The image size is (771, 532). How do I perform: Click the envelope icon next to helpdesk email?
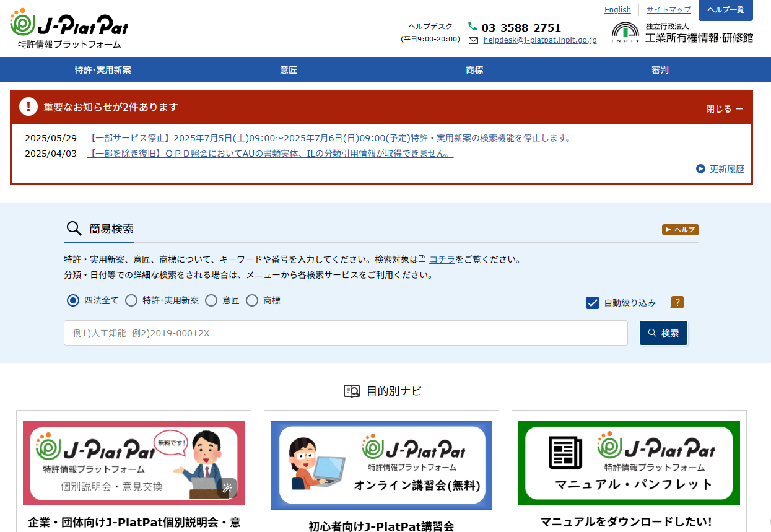[474, 40]
